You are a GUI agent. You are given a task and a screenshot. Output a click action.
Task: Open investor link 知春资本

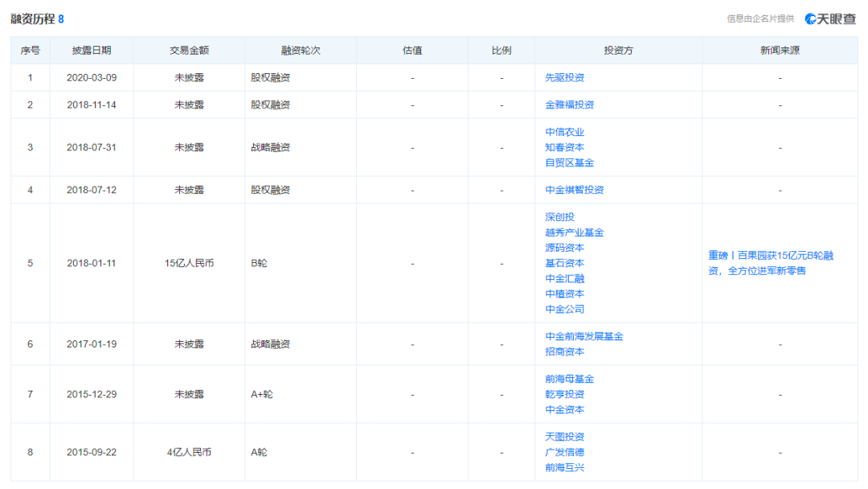click(x=565, y=147)
